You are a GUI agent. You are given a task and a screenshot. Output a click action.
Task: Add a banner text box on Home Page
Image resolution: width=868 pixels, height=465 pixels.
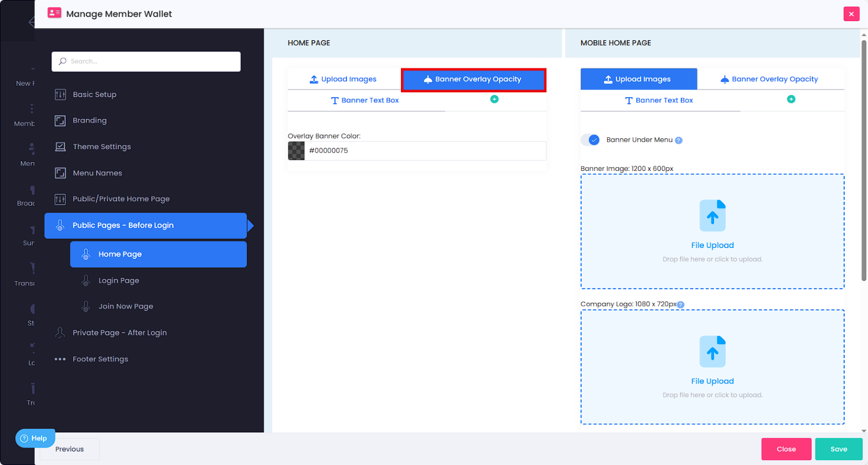coord(494,99)
